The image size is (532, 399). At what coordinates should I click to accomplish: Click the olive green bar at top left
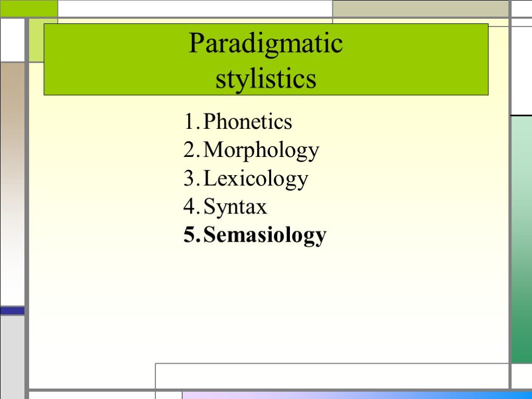click(29, 8)
